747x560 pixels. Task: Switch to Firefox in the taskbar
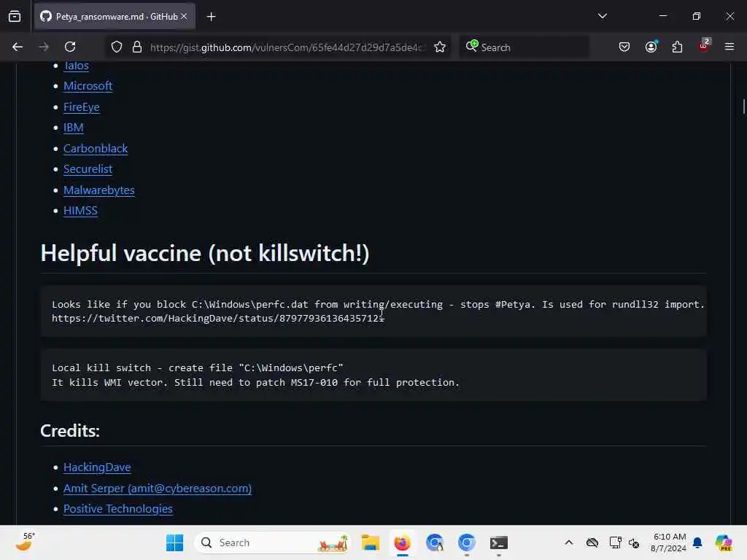click(x=403, y=542)
